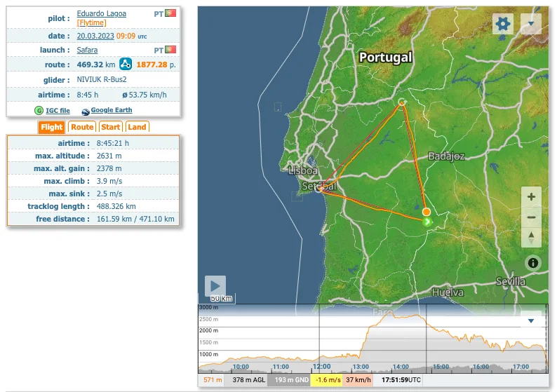The width and height of the screenshot is (557, 392).
Task: Select the Flight tab
Action: click(51, 127)
